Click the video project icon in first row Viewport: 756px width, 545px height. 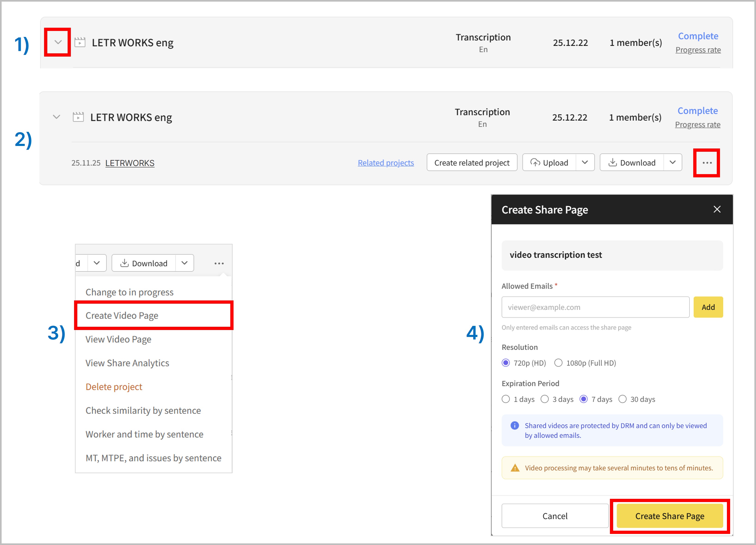[x=80, y=42]
